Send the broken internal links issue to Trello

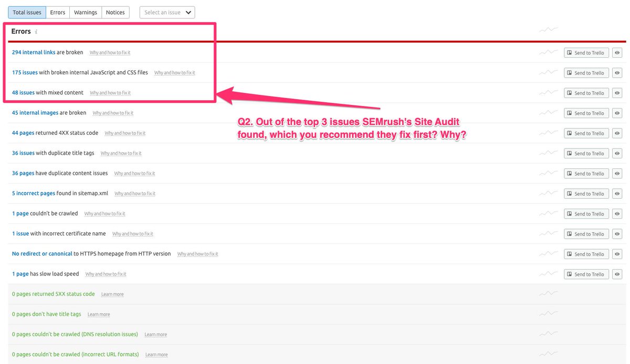click(x=586, y=52)
